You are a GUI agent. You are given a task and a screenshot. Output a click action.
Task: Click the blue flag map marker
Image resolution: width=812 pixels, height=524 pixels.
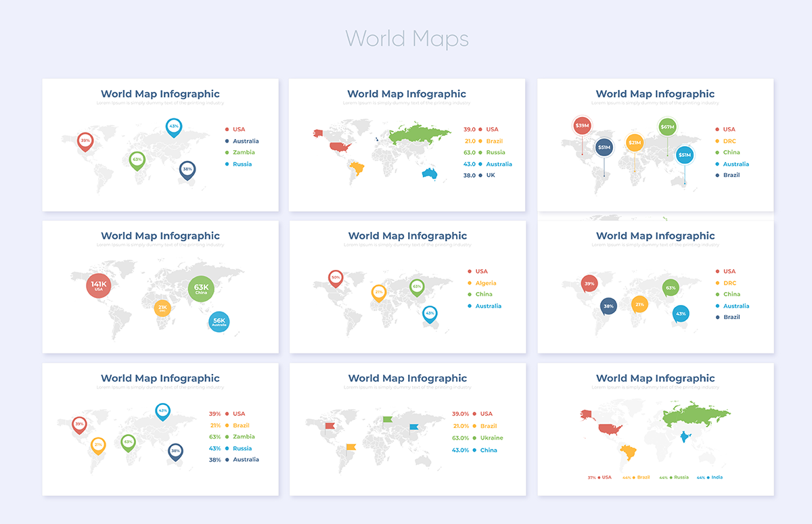414,427
